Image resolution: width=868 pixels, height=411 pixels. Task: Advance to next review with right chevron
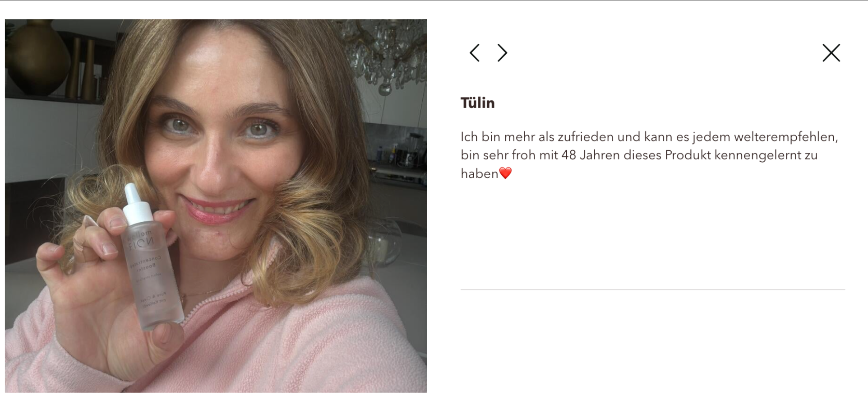point(502,53)
